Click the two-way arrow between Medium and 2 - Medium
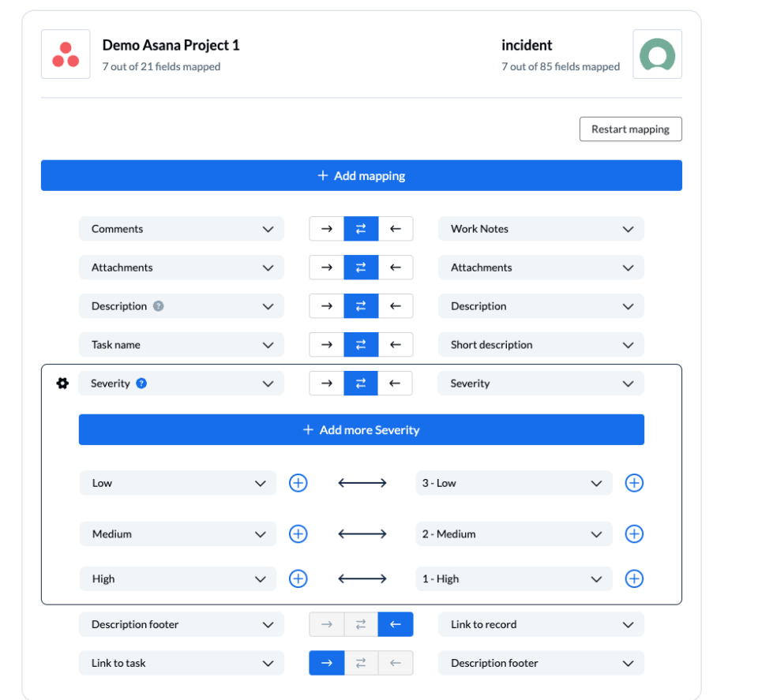Viewport: 758px width, 700px height. click(361, 533)
